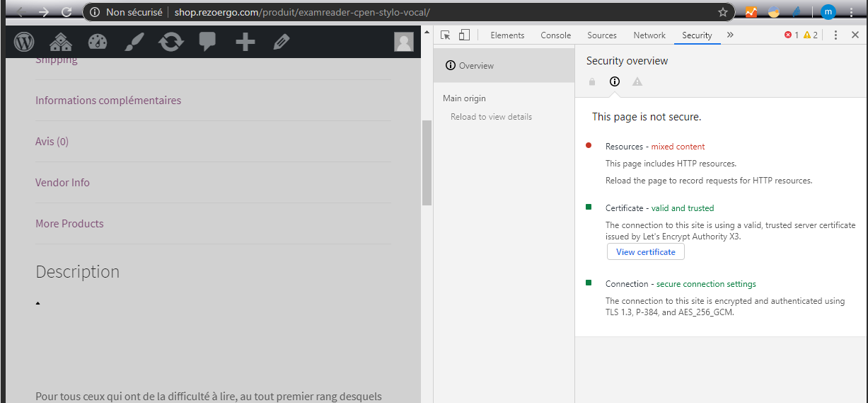Bookmark this page with the star
Screen dimensions: 868x403
tap(722, 12)
